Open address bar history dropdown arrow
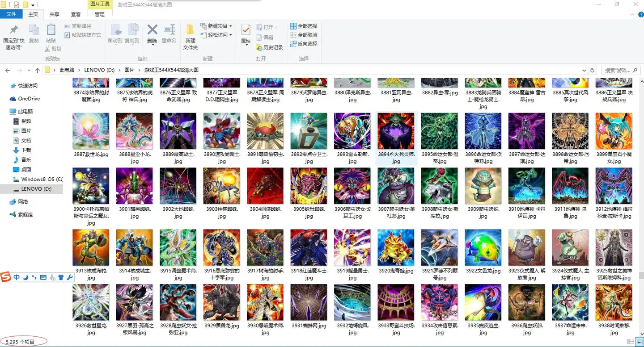The width and height of the screenshot is (644, 347). [x=584, y=71]
